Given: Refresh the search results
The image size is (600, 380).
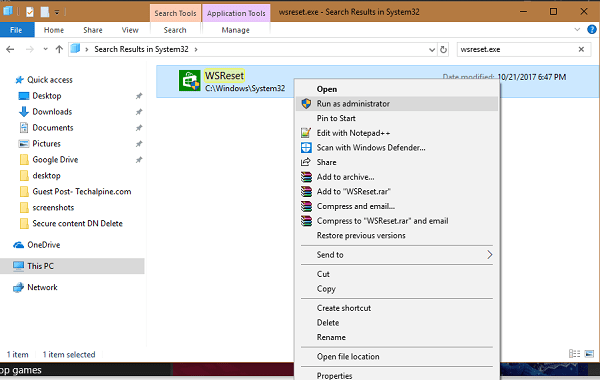Looking at the screenshot, I should (x=443, y=49).
